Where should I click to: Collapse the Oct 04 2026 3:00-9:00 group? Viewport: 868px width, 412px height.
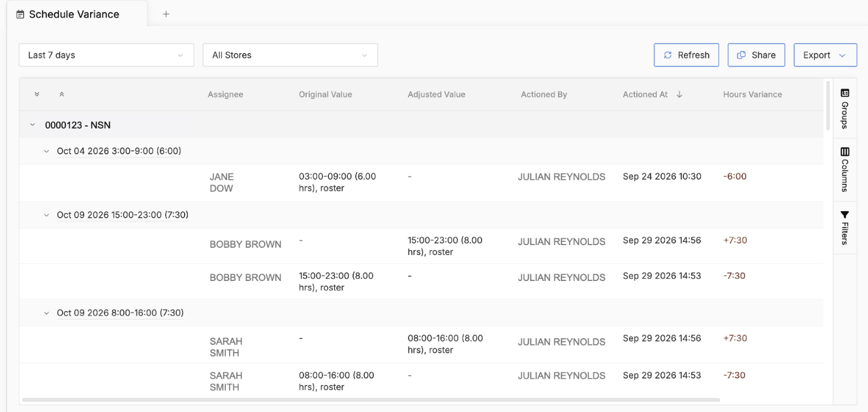[46, 151]
